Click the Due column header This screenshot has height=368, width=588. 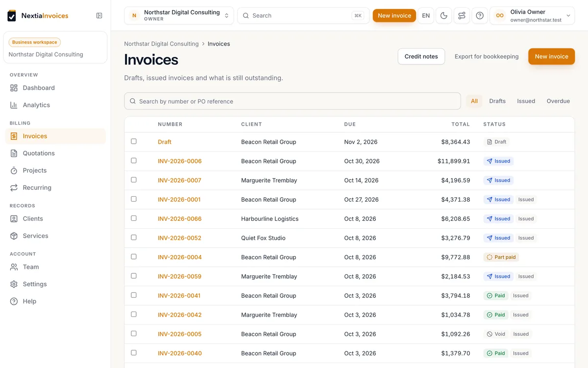[x=350, y=124]
